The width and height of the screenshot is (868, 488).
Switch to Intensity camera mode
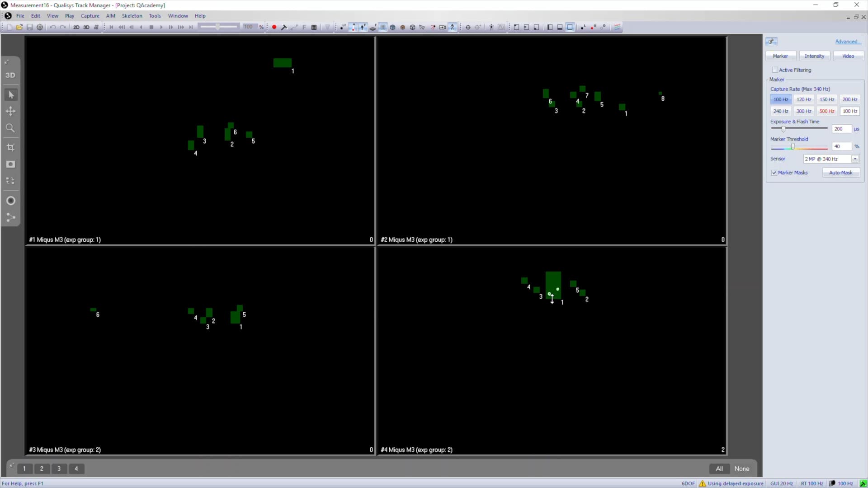(814, 56)
